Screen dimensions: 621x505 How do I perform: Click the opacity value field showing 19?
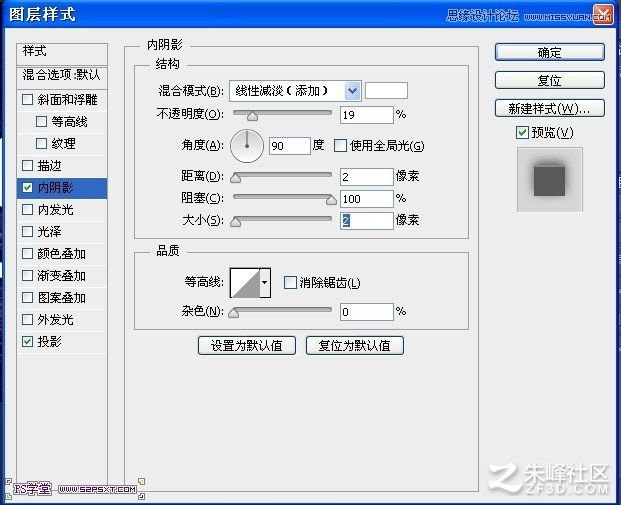367,115
